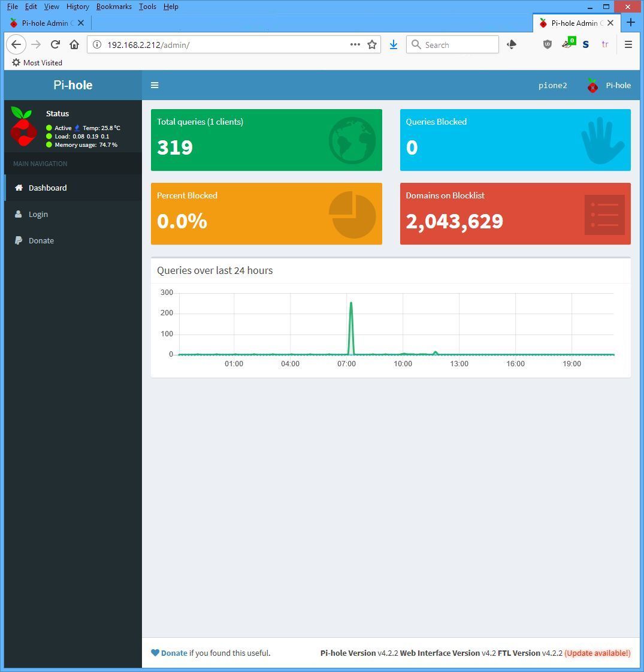Open the Bookmarks menu
The image size is (644, 672).
click(114, 7)
